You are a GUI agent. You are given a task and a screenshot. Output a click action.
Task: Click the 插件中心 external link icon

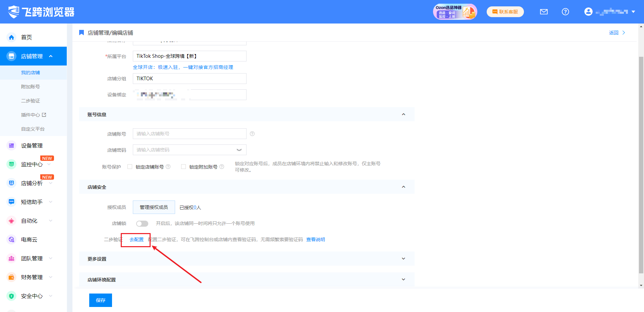(44, 115)
